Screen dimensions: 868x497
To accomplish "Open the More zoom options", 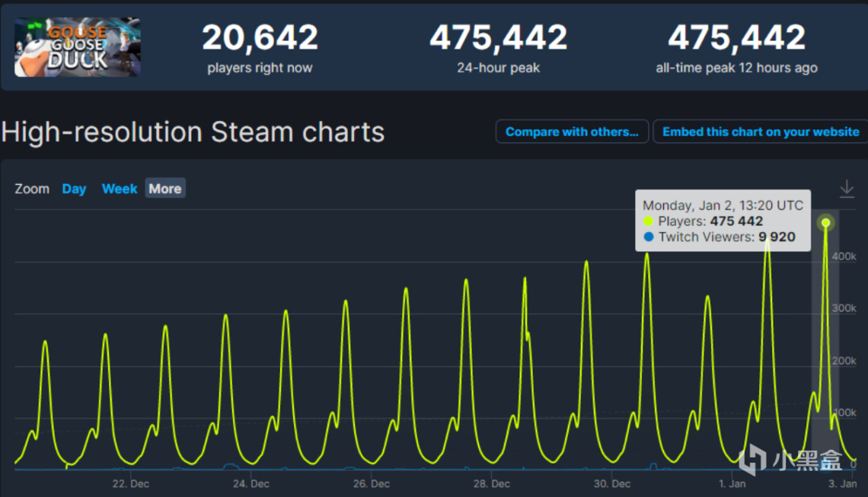I will pos(165,189).
